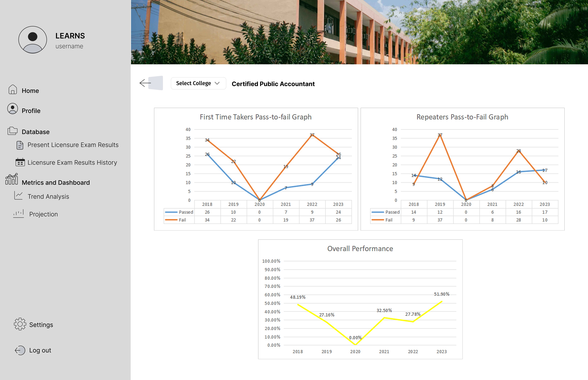Click Fail legend in First Time Takers chart
588x380 pixels.
(x=175, y=220)
